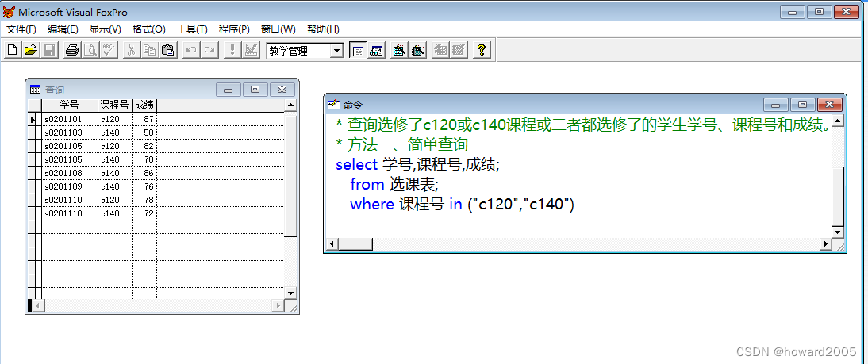Click the 学号 column header
868x364 pixels.
point(70,105)
